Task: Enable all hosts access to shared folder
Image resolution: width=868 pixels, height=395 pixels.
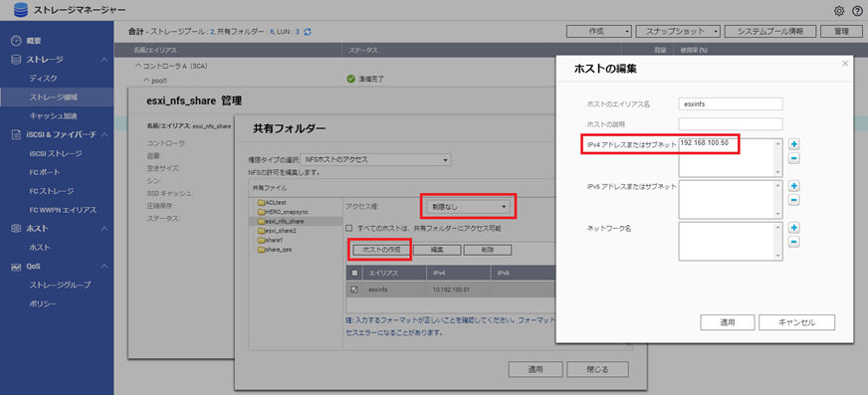Action: point(348,228)
